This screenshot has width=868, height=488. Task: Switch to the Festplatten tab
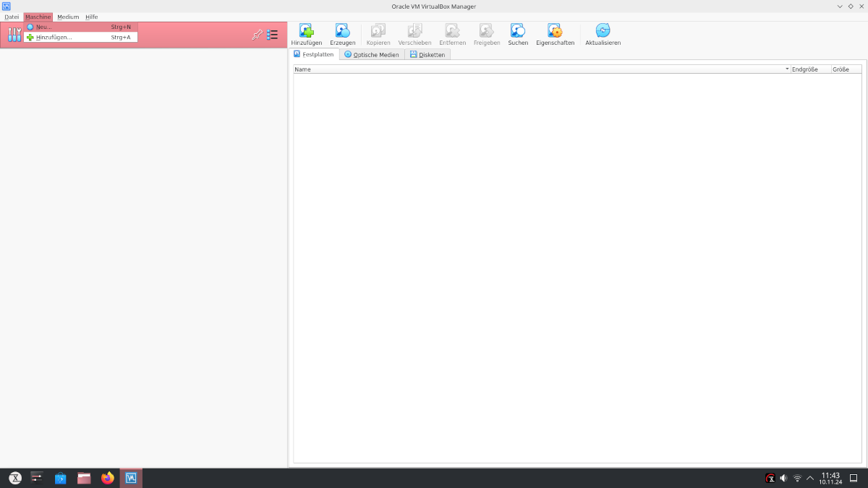pos(314,54)
